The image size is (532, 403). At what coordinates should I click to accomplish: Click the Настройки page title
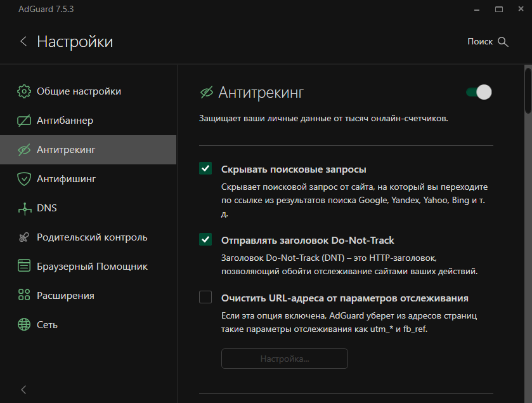click(x=75, y=42)
